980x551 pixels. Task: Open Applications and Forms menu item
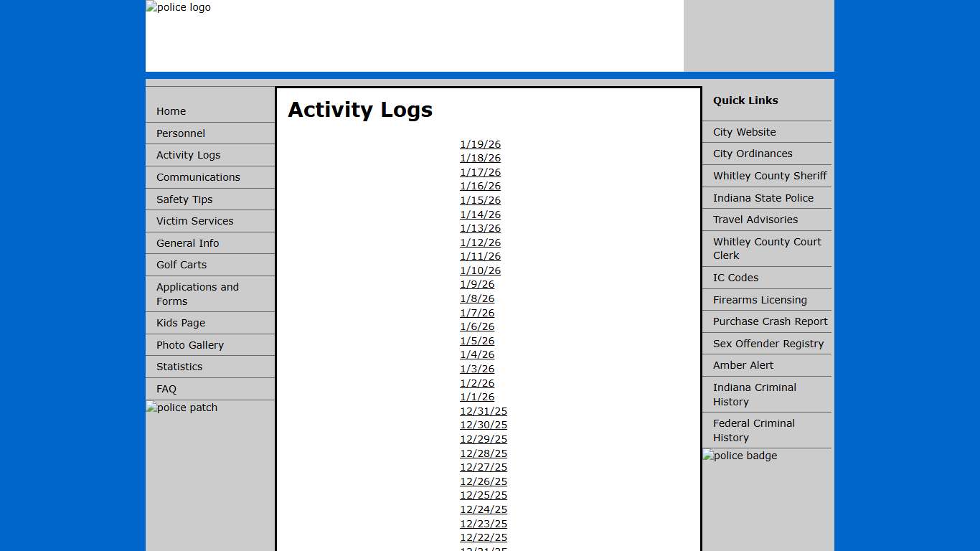(x=197, y=294)
